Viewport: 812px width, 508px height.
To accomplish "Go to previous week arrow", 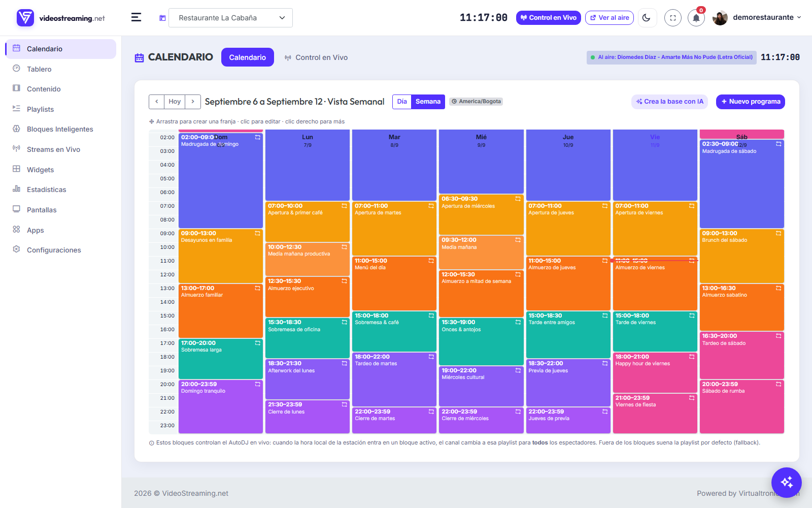I will pos(156,102).
